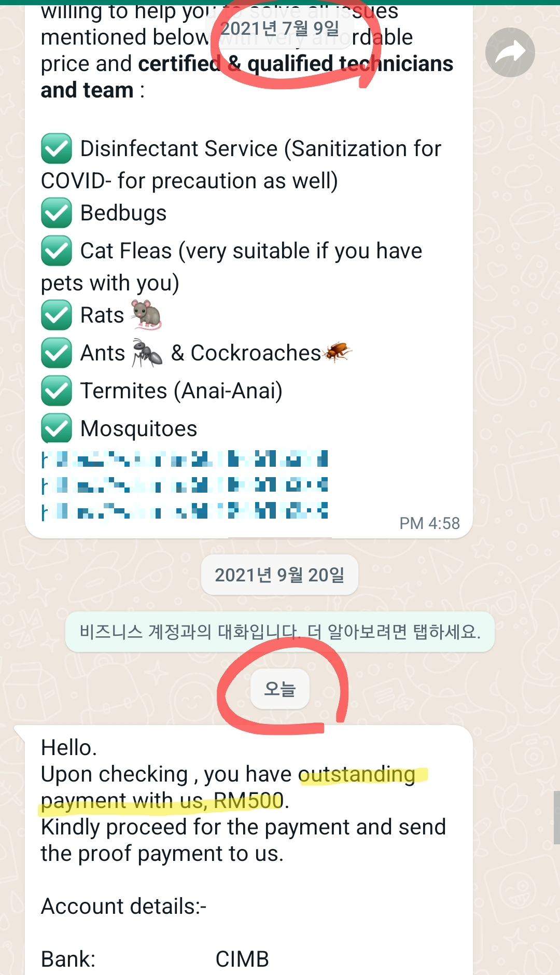Tap green checkmark beside Ants
This screenshot has height=975, width=560.
(57, 353)
